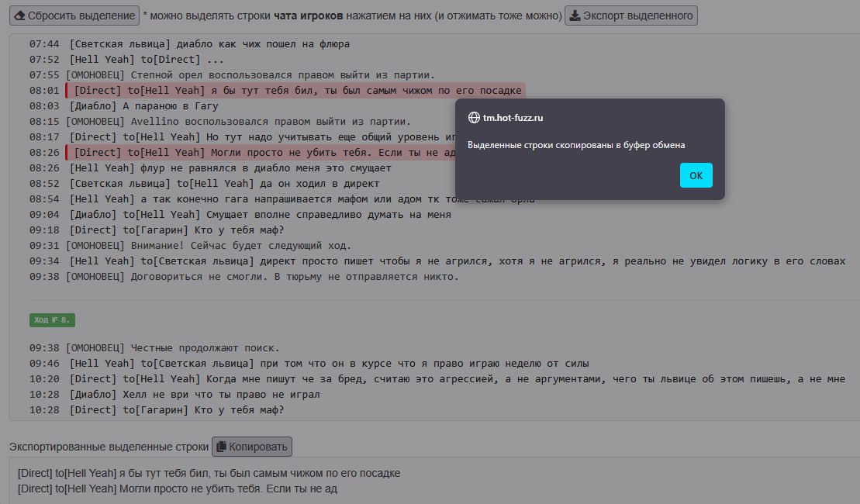Pick the 08:52 Светская львица reply line

(224, 184)
